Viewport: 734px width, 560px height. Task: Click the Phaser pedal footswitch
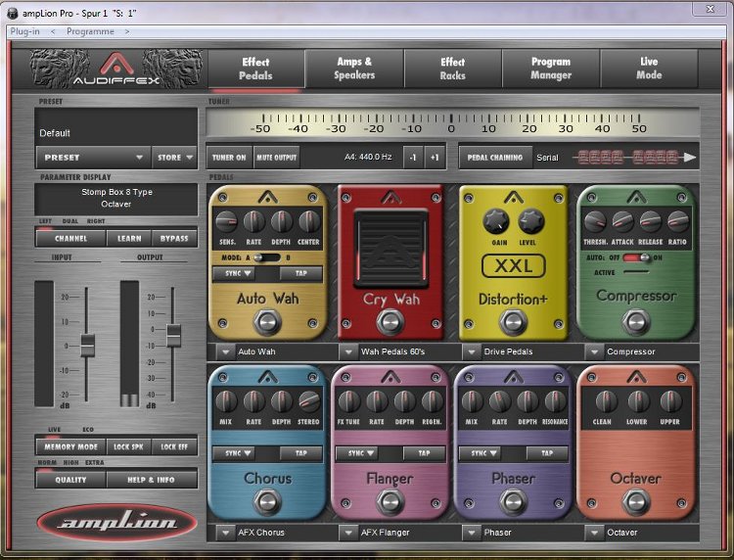(x=513, y=502)
